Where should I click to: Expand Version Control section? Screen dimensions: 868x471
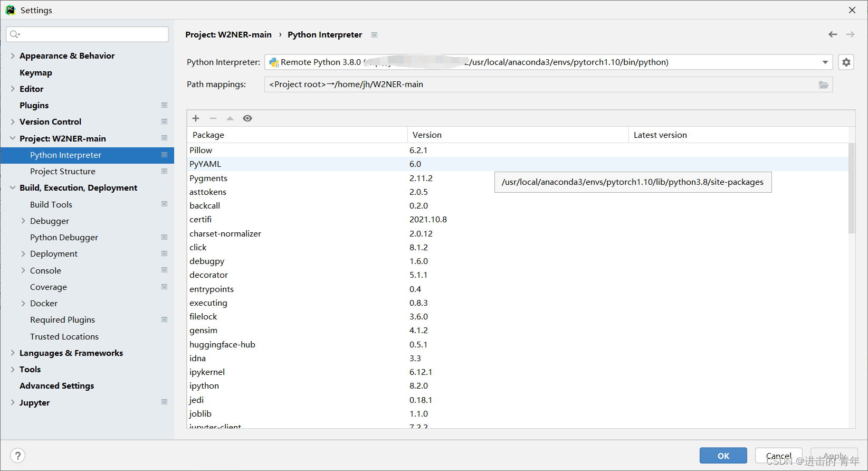(13, 121)
